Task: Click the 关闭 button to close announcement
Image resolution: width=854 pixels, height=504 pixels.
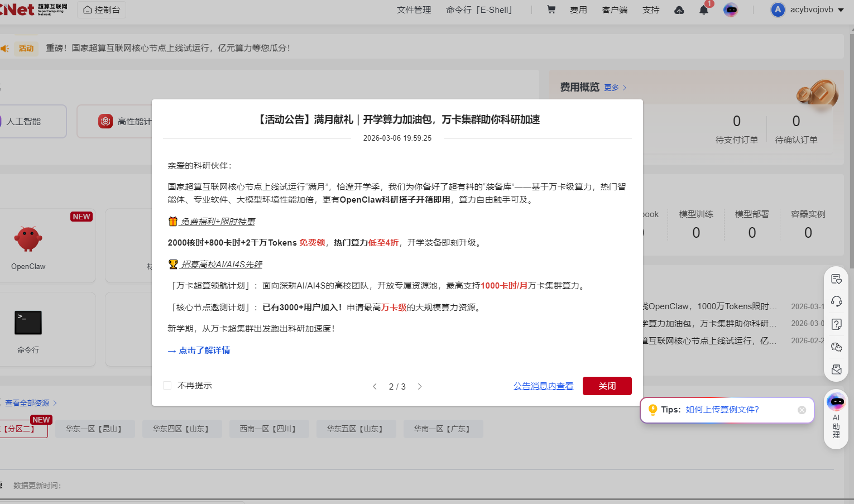Action: (x=607, y=386)
